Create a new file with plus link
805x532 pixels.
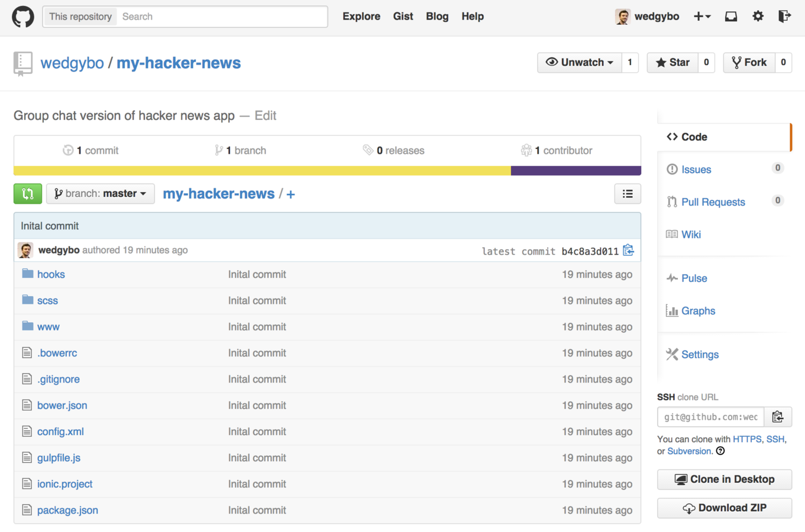point(290,194)
